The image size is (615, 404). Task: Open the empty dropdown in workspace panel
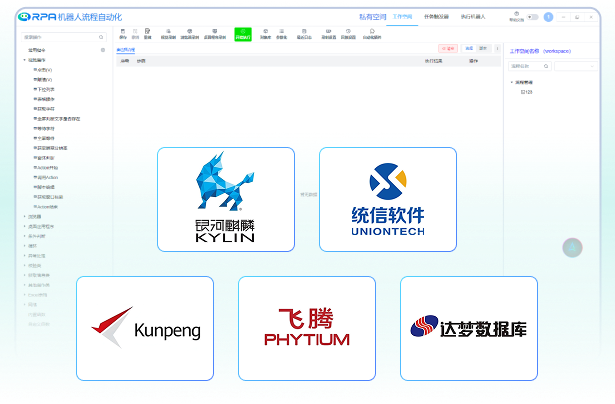click(576, 66)
